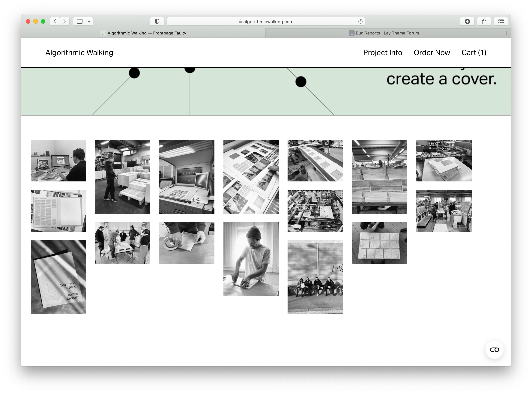The height and width of the screenshot is (394, 532).
Task: Expand the sidebar options dropdown chevron
Action: point(89,22)
